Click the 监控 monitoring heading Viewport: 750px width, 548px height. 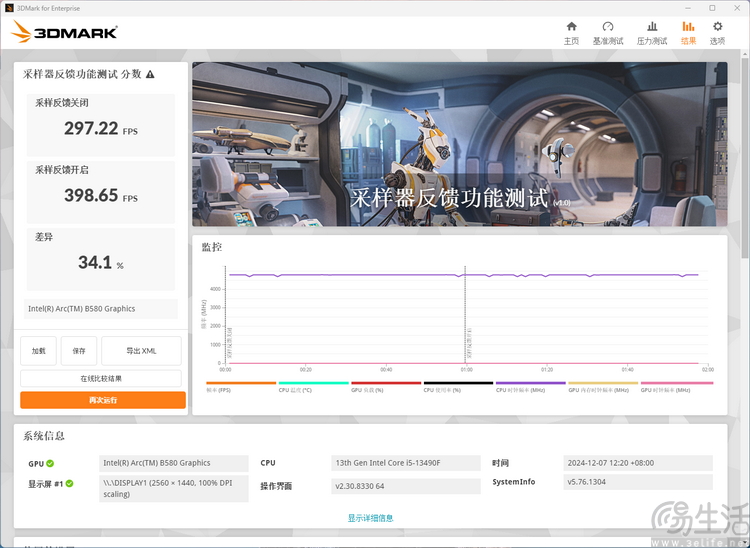click(x=211, y=247)
